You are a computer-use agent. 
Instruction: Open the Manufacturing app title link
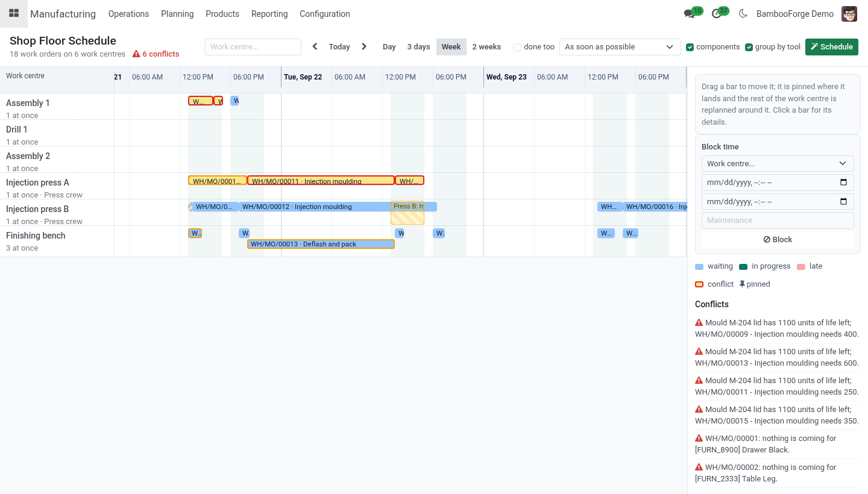tap(63, 14)
